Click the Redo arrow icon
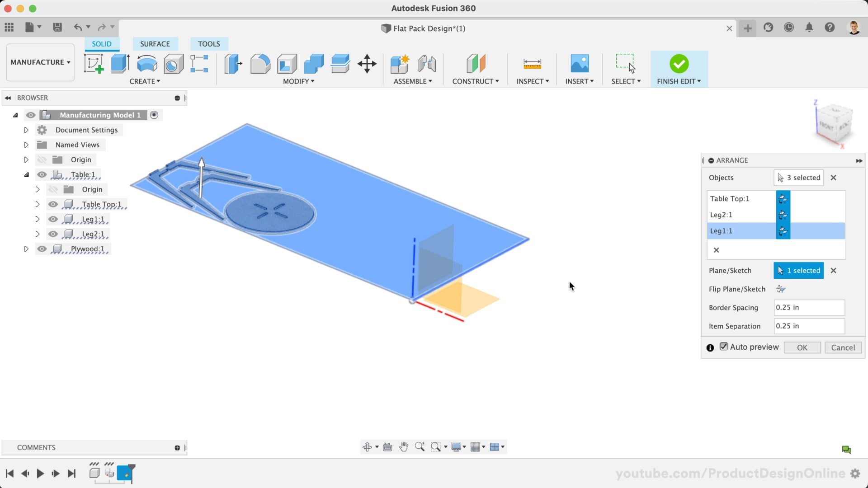The width and height of the screenshot is (868, 488). click(102, 28)
